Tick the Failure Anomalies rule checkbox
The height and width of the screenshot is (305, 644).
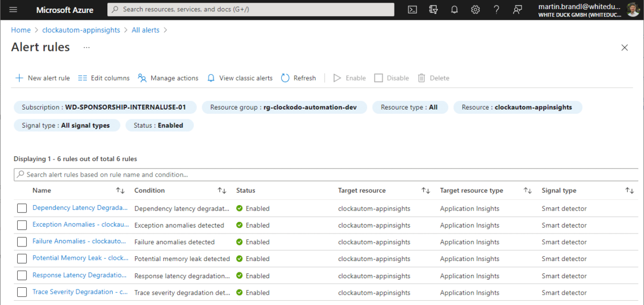point(22,242)
